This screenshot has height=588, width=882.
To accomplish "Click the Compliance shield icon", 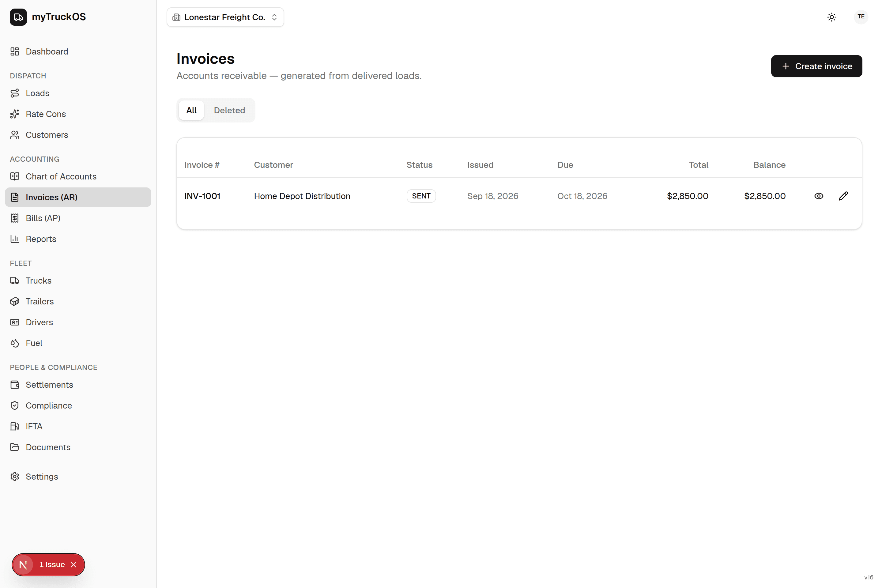I will (15, 405).
